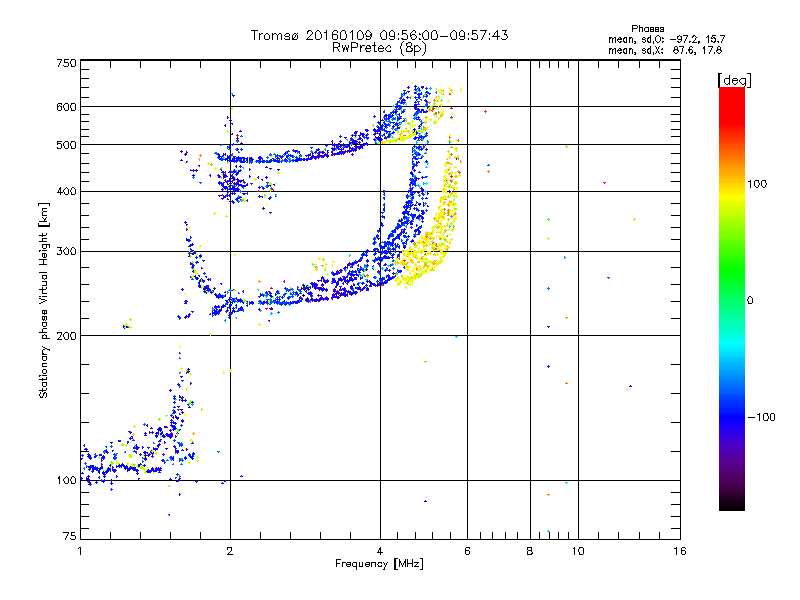Click the x-axis tick label "8"
Screen dimensions: 800x600
click(x=530, y=551)
